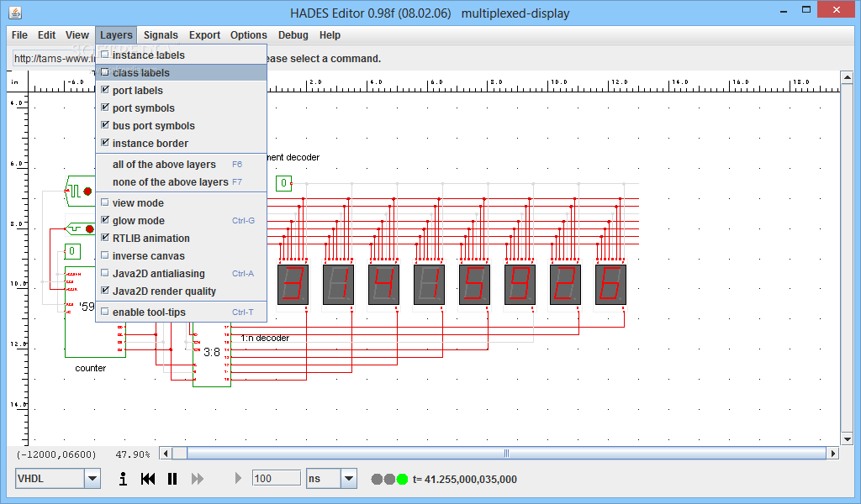Open the Edit menu

pyautogui.click(x=47, y=35)
